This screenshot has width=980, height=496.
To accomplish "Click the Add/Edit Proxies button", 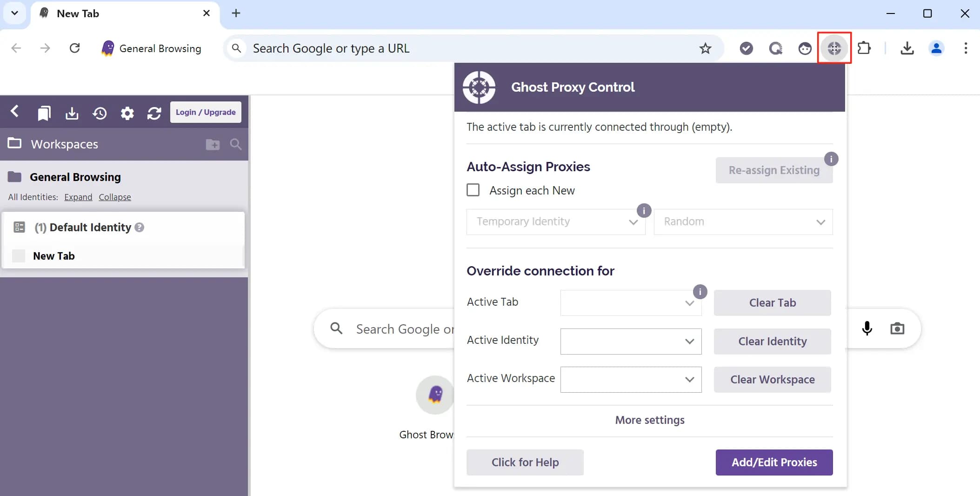I will click(773, 462).
